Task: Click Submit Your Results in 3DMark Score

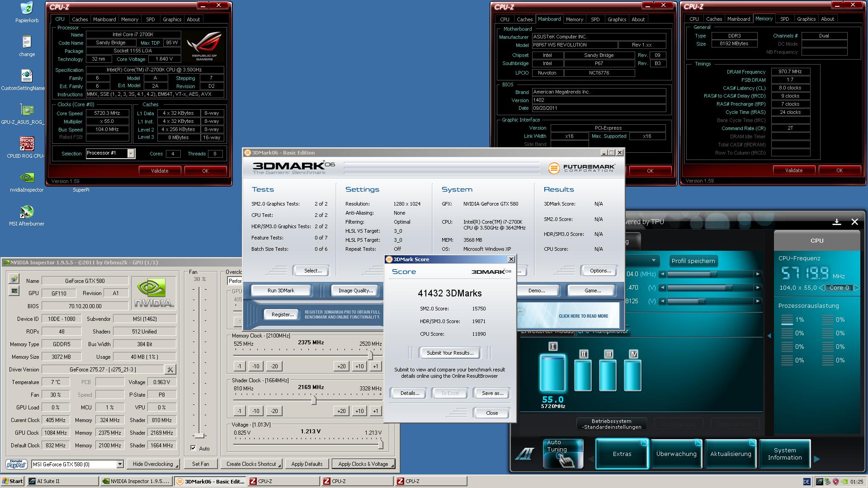Action: 449,353
